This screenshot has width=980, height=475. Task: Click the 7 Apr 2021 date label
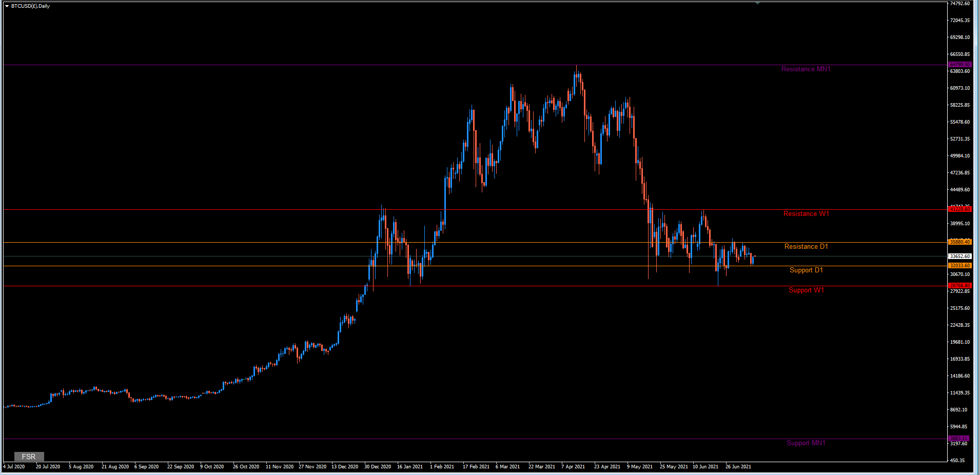pos(574,467)
